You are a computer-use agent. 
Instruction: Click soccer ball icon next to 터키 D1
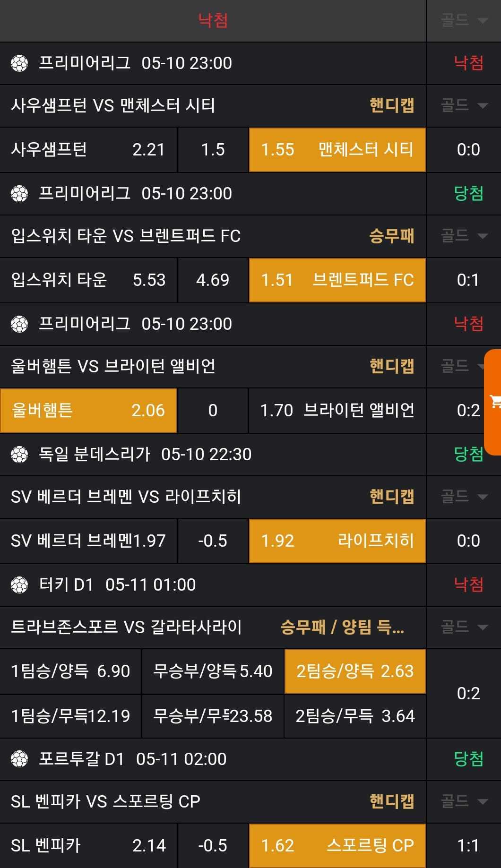click(x=19, y=585)
